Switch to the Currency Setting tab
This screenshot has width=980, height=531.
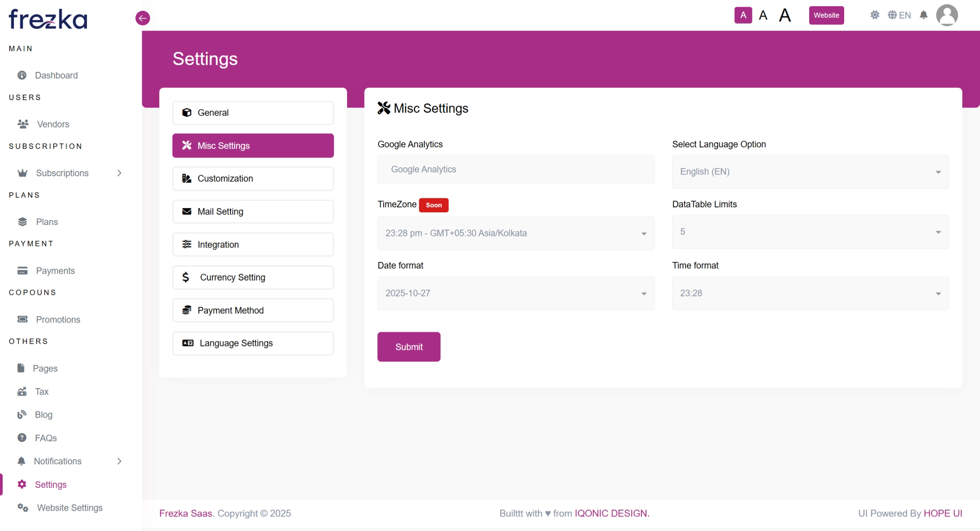(253, 277)
